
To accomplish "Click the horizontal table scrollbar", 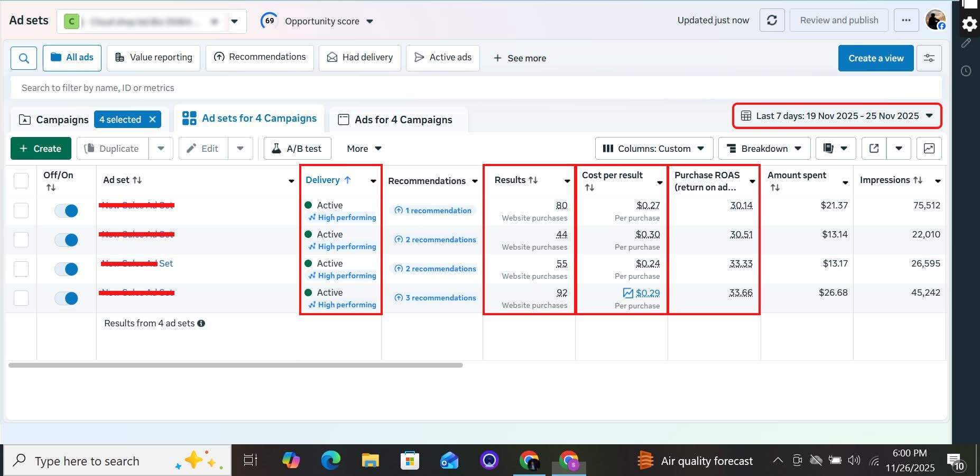I will [235, 365].
